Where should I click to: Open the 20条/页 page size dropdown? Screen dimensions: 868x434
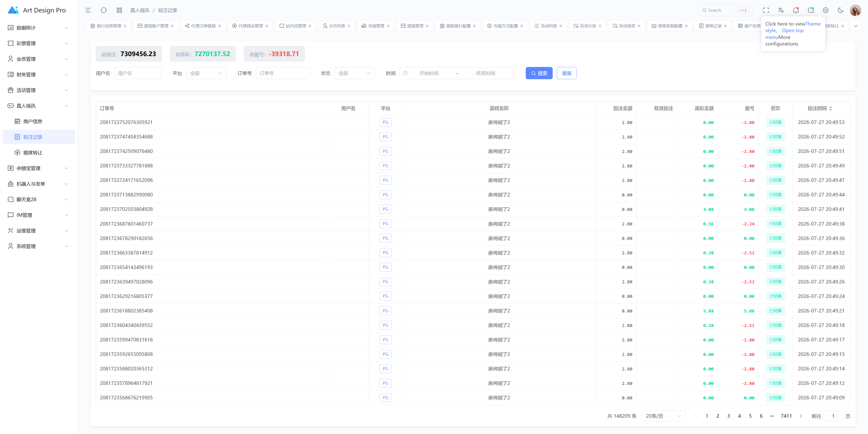[663, 416]
